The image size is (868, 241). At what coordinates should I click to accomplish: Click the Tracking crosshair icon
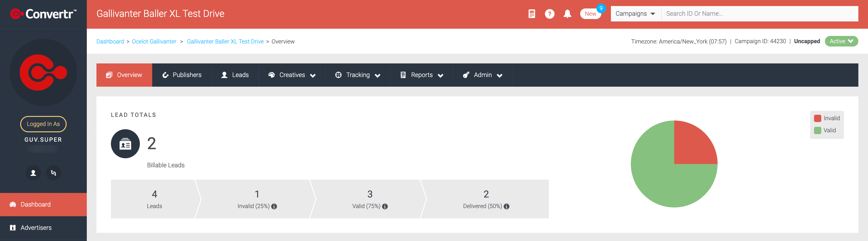click(x=338, y=75)
